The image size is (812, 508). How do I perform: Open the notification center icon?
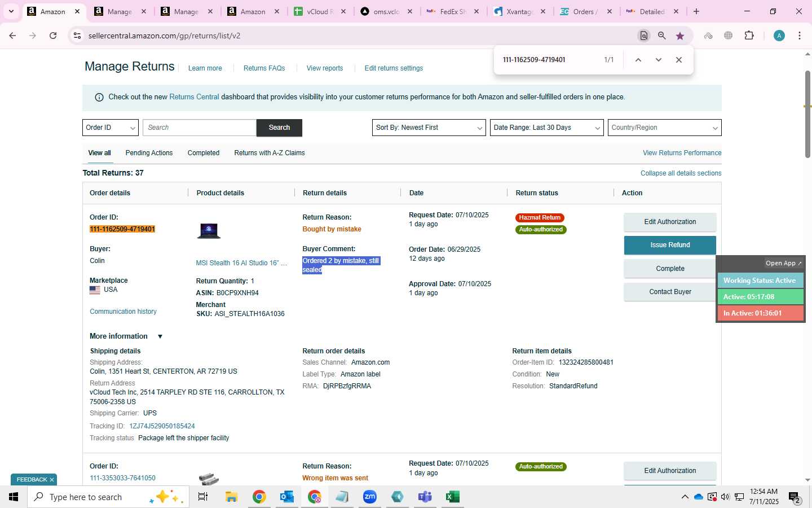795,497
